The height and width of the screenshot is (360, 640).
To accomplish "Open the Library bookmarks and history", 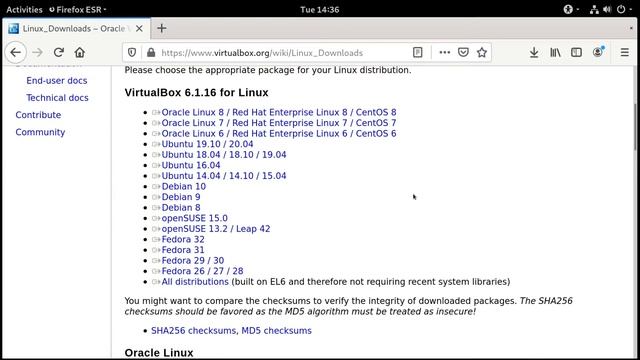I will [555, 52].
